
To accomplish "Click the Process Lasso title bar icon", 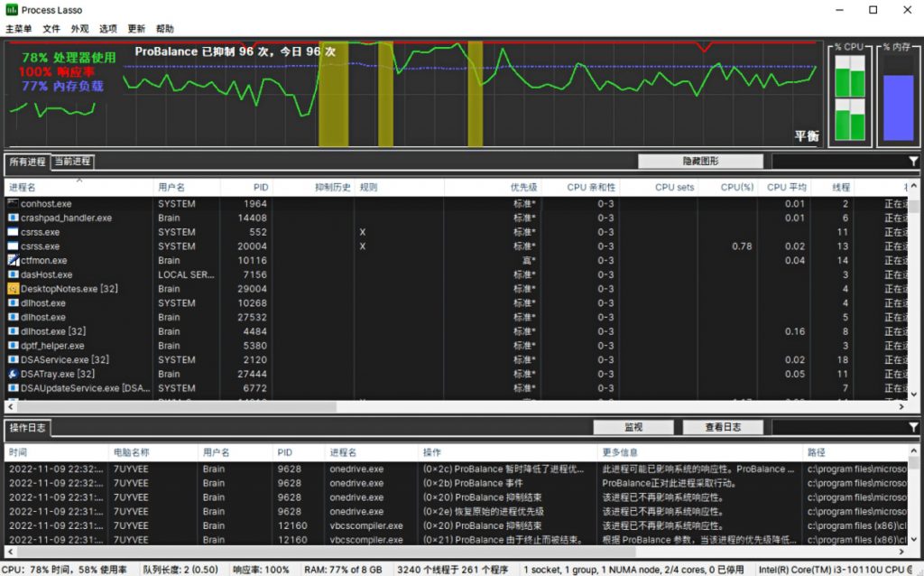I will (x=11, y=10).
